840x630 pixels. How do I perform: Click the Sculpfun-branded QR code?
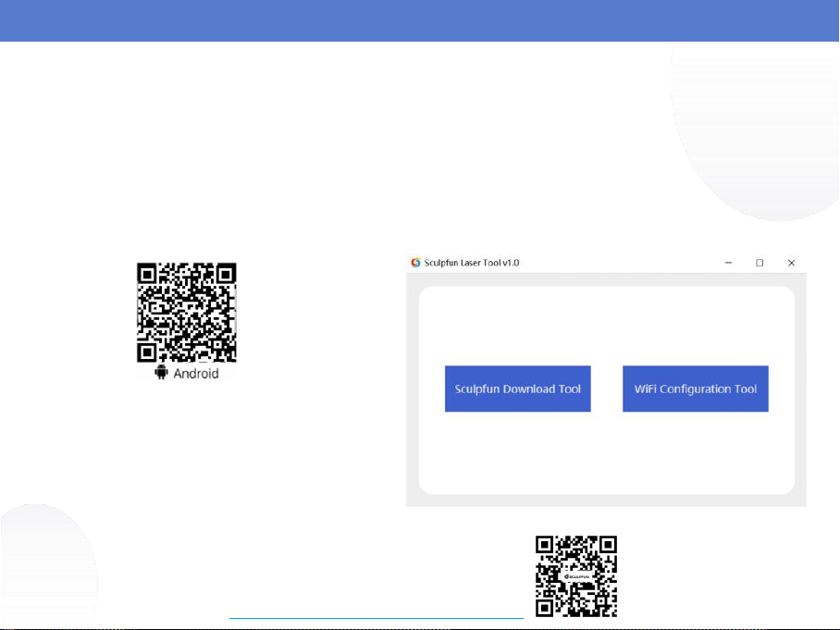coord(576,576)
